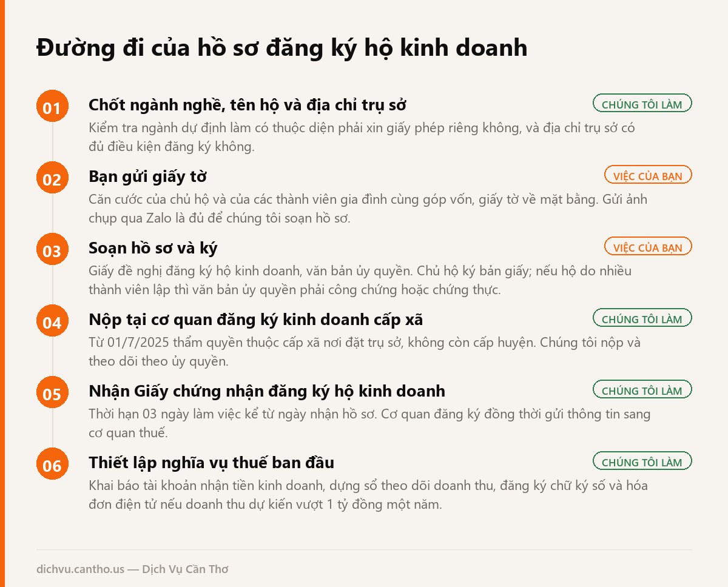
Task: Click the step 04 orange circle
Action: point(52,321)
